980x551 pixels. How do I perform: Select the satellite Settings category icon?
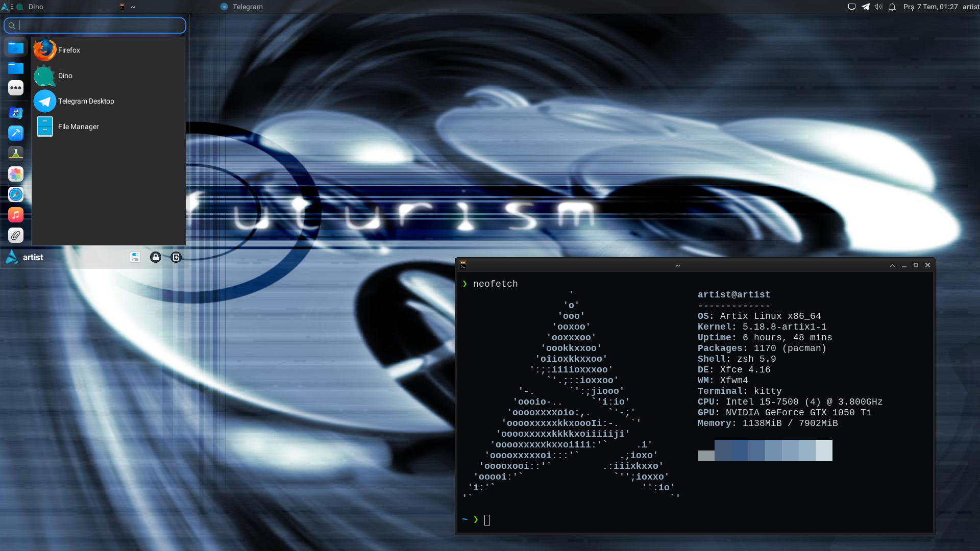tap(16, 113)
